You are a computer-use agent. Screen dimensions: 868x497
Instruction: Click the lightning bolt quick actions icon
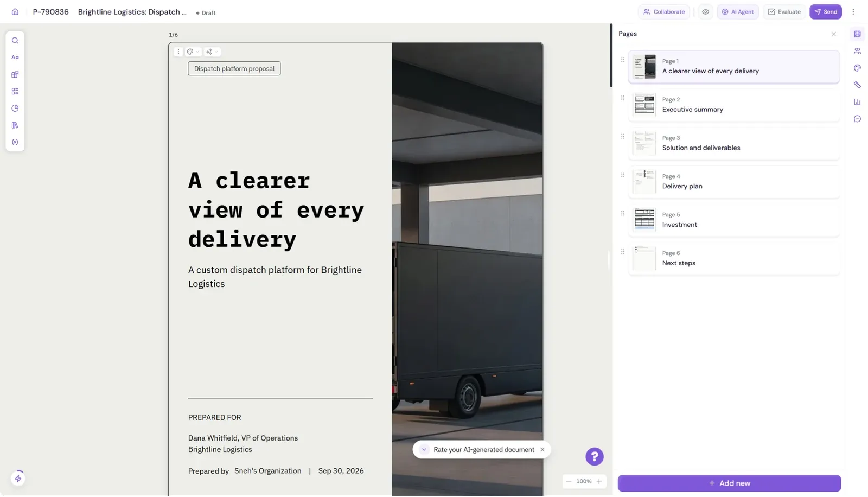point(18,479)
